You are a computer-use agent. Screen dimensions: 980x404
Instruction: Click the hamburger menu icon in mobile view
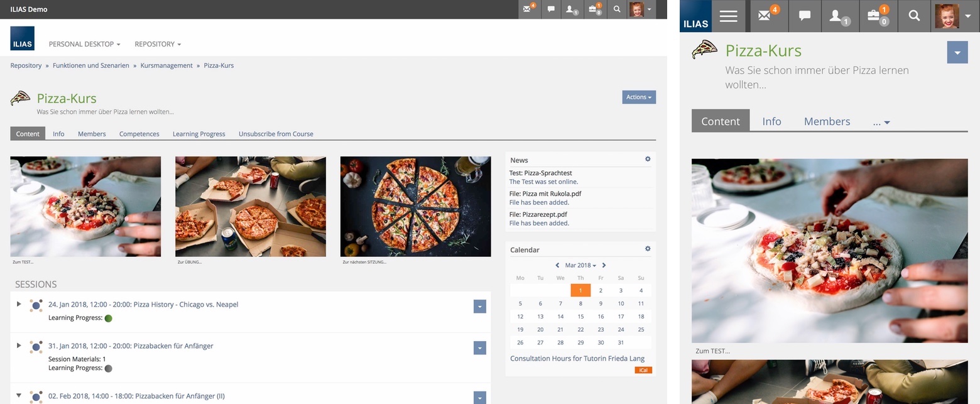point(728,16)
